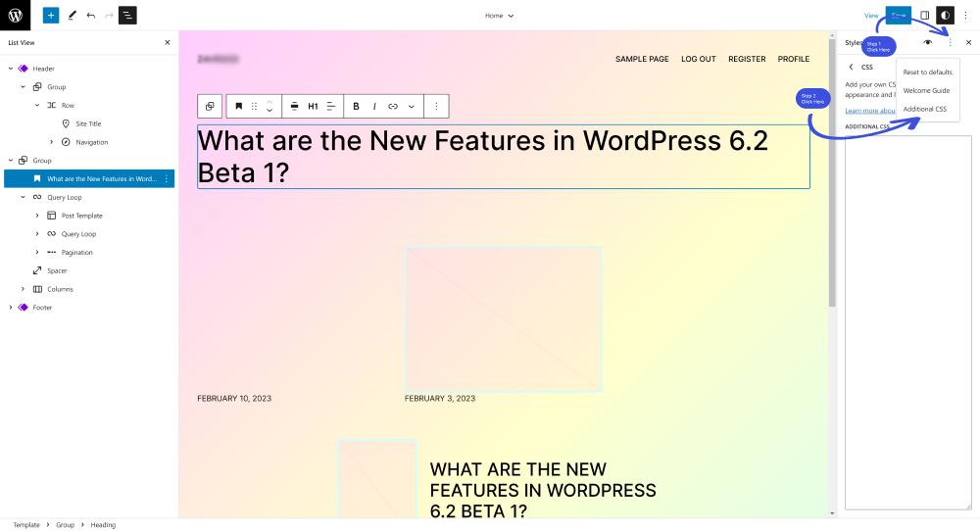The image size is (980, 531).
Task: Click SAMPLE PAGE in the site navigation
Action: 642,59
